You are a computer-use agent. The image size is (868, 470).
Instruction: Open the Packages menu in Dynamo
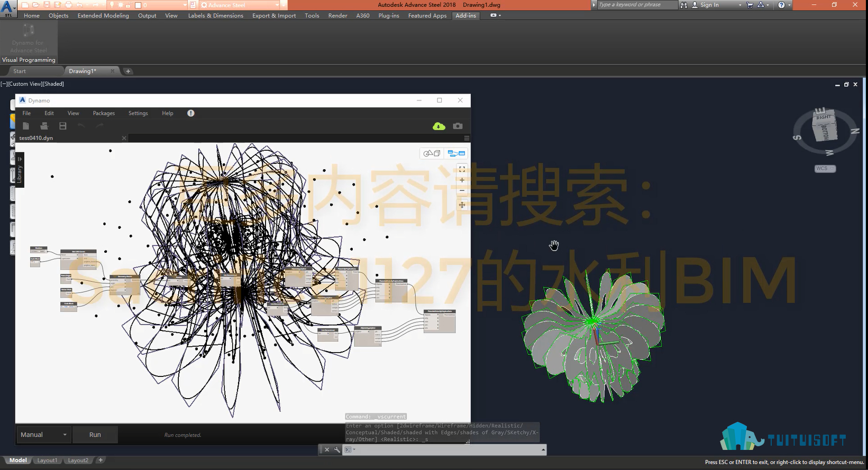pyautogui.click(x=104, y=113)
